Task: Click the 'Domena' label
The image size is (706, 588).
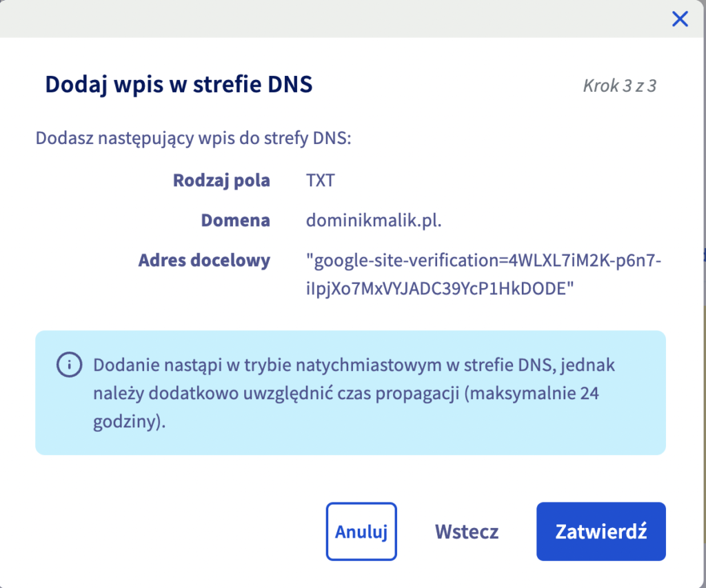Action: pyautogui.click(x=235, y=221)
